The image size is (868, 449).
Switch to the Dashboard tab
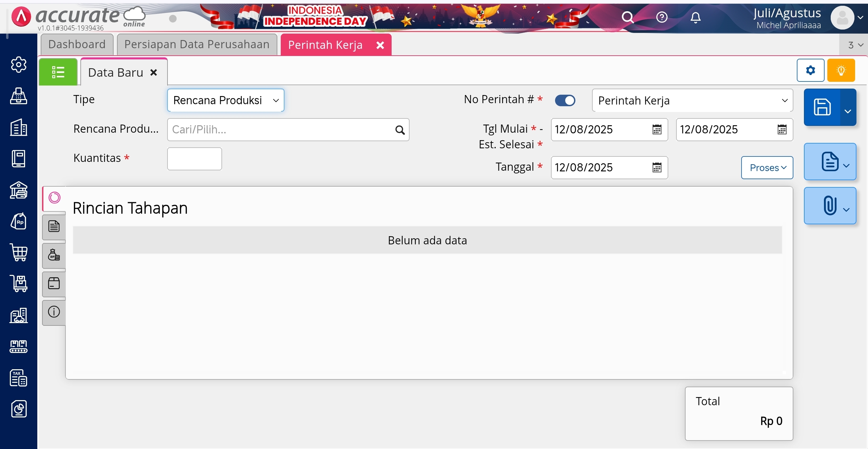pyautogui.click(x=77, y=44)
